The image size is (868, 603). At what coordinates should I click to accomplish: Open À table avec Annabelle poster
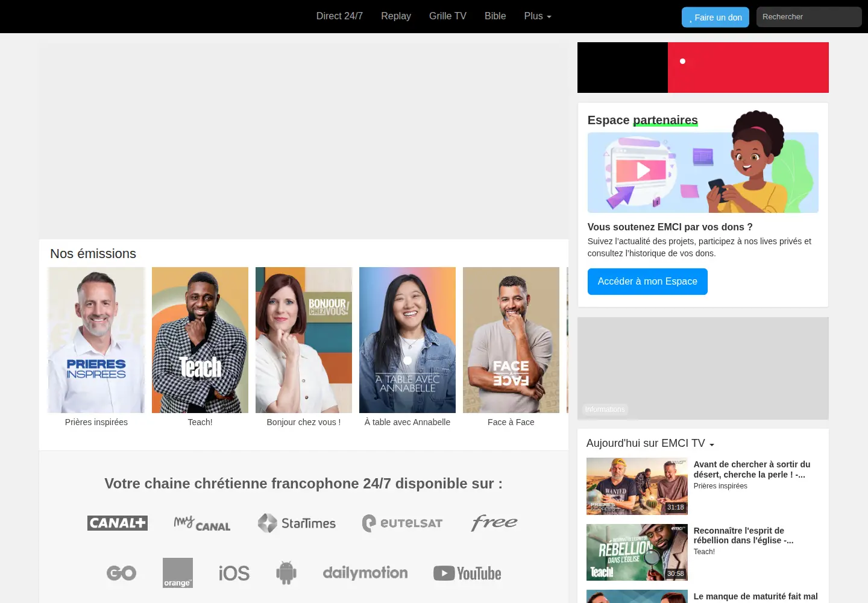click(407, 340)
